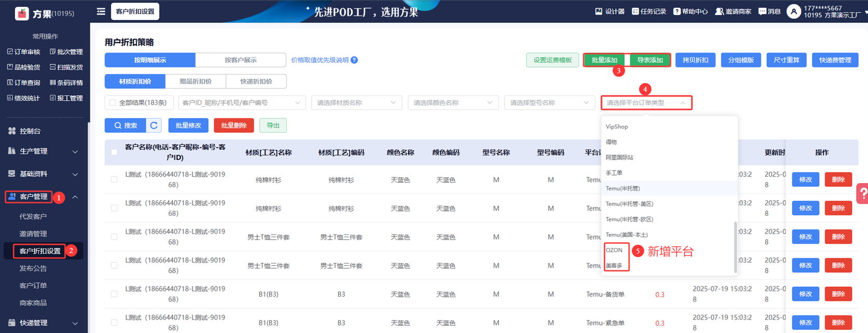
Task: Open the 请选择材质名称 dropdown
Action: pyautogui.click(x=356, y=103)
